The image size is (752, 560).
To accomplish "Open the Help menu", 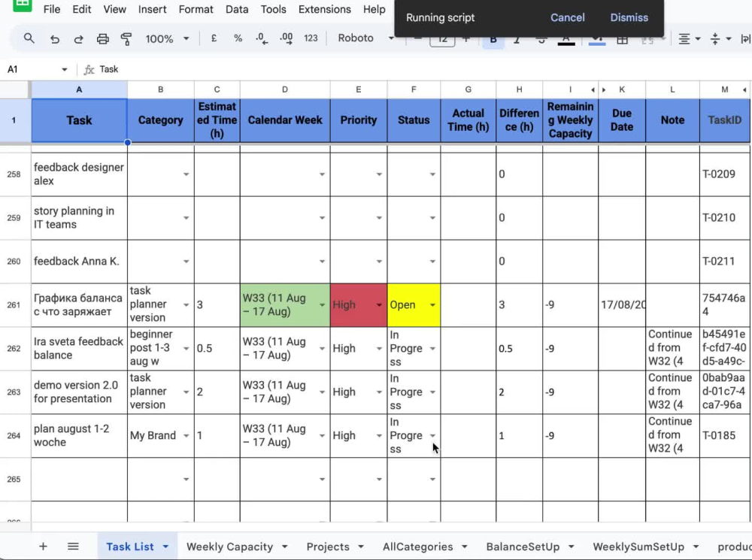I will (x=374, y=9).
